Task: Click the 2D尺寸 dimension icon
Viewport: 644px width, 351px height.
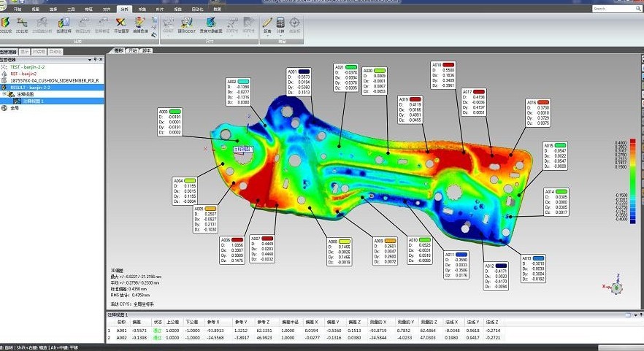Action: coord(232,24)
